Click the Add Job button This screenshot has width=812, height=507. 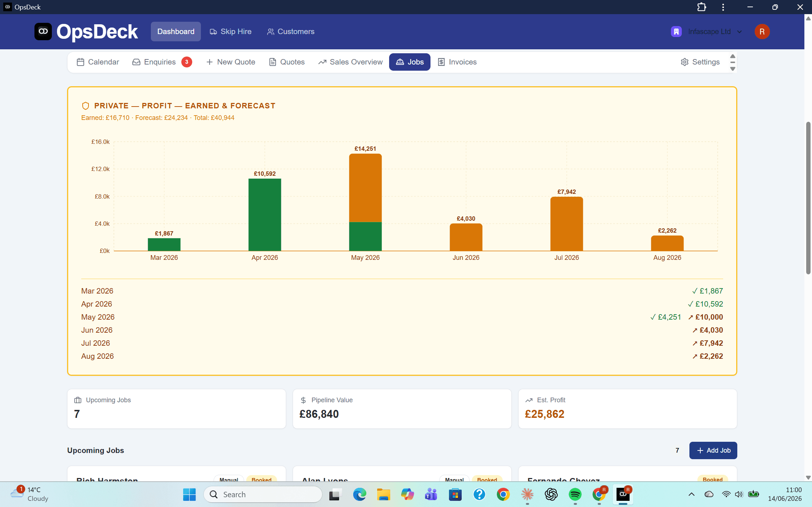point(713,450)
